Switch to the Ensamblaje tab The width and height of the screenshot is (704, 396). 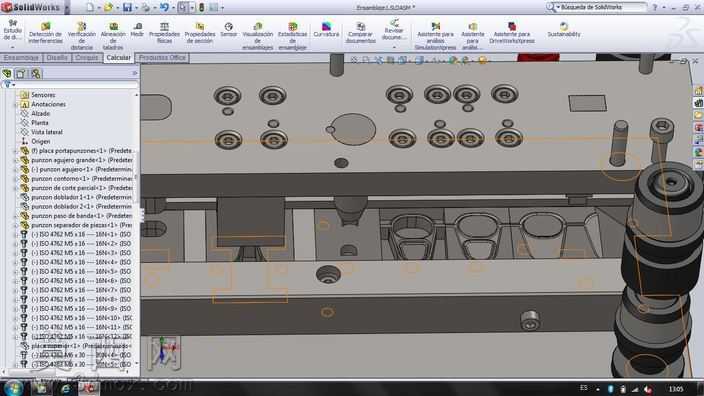tap(21, 57)
